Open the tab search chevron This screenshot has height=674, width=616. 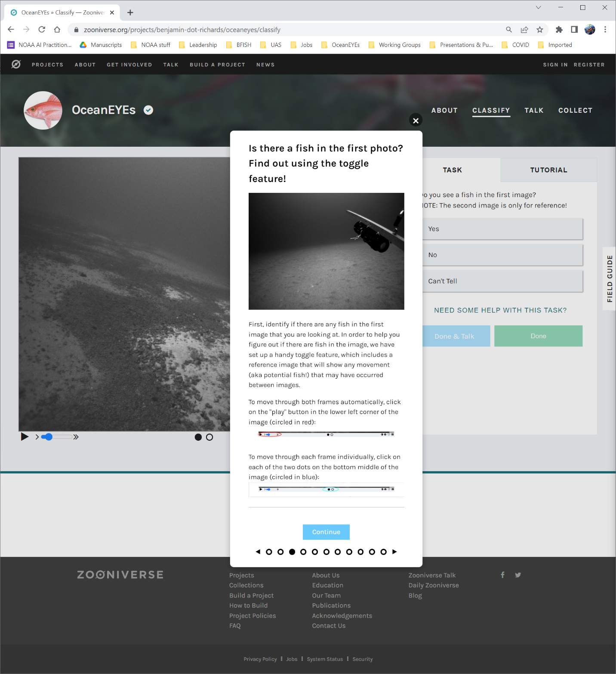538,7
